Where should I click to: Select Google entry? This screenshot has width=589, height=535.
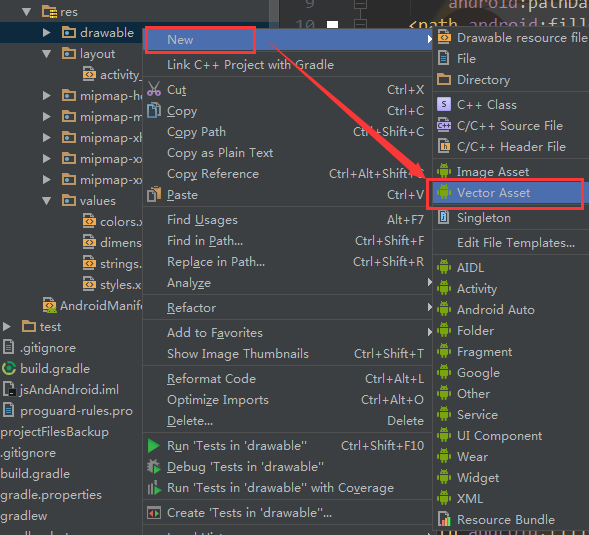pos(511,373)
